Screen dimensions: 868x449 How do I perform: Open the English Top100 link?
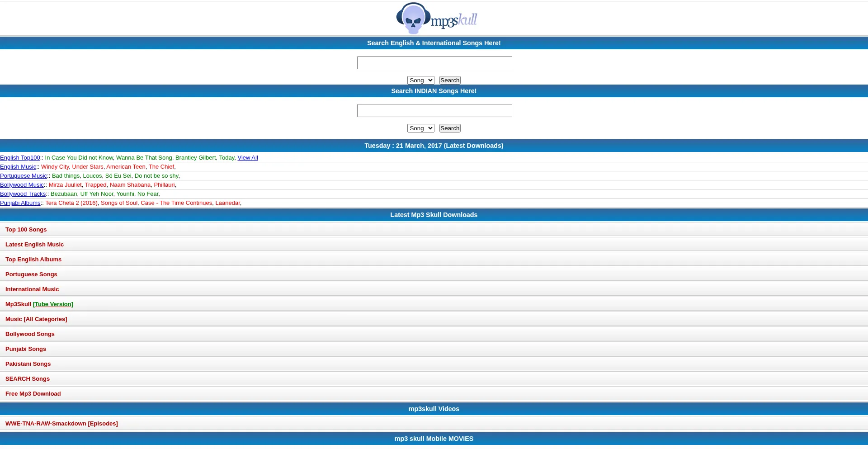[x=20, y=158]
